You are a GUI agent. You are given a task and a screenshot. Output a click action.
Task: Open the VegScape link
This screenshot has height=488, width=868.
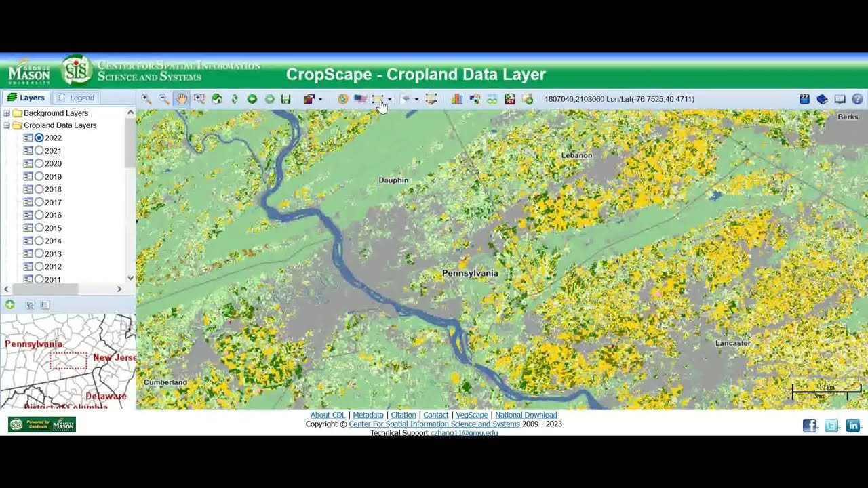coord(472,415)
